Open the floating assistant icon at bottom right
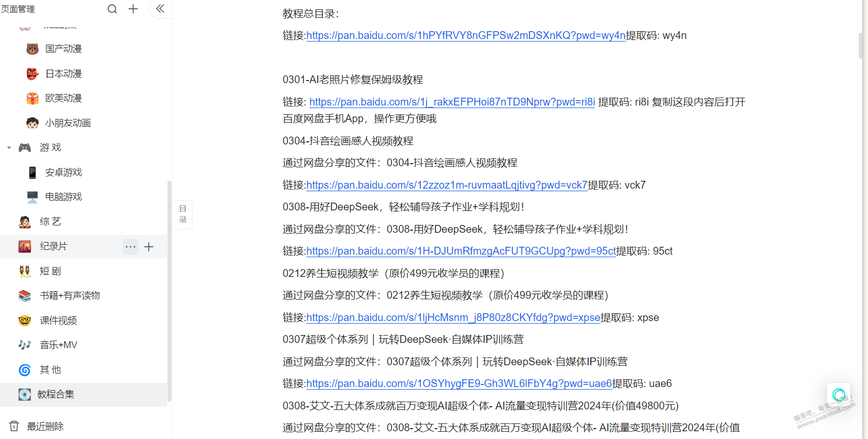 click(838, 395)
